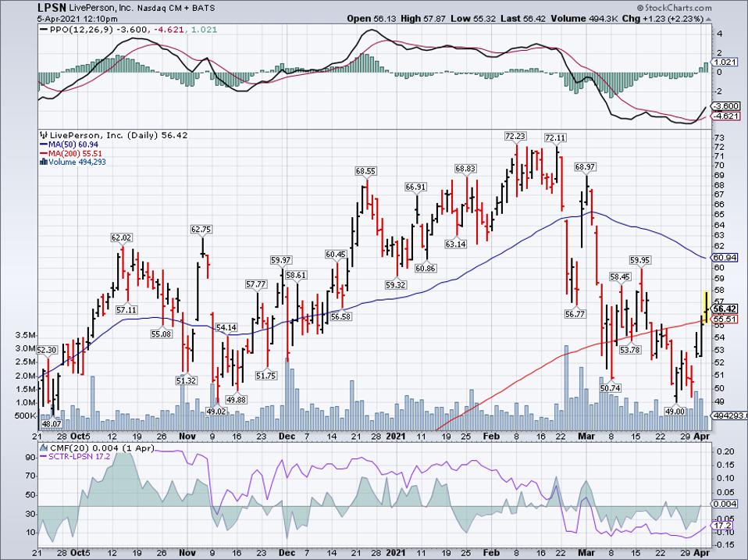
Task: Click the 5-Apr-2021 12:10pm timestamp
Action: pyautogui.click(x=77, y=19)
